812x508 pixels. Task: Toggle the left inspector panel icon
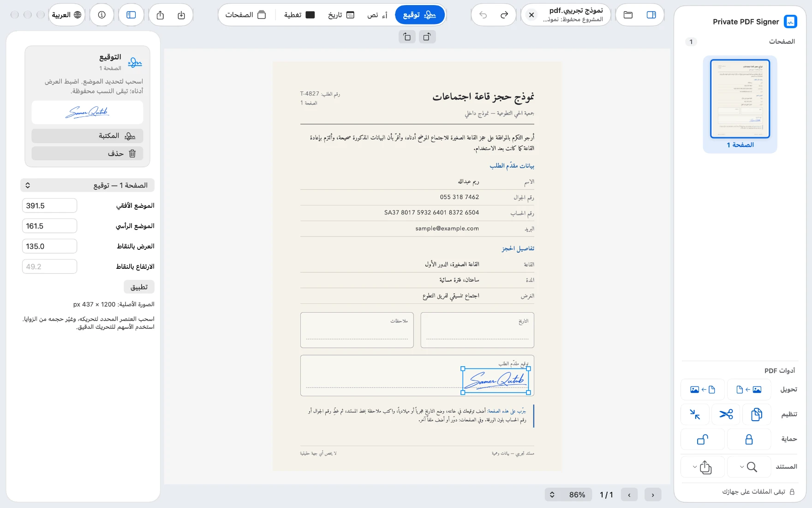coord(131,15)
